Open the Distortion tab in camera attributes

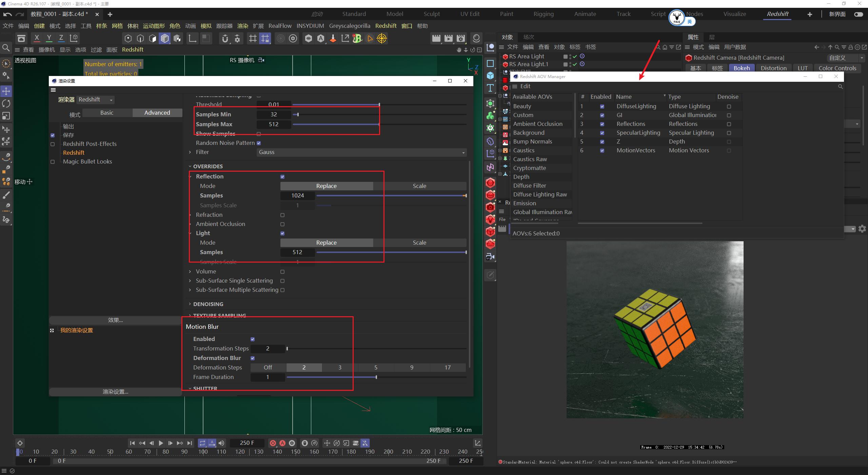[x=774, y=68]
